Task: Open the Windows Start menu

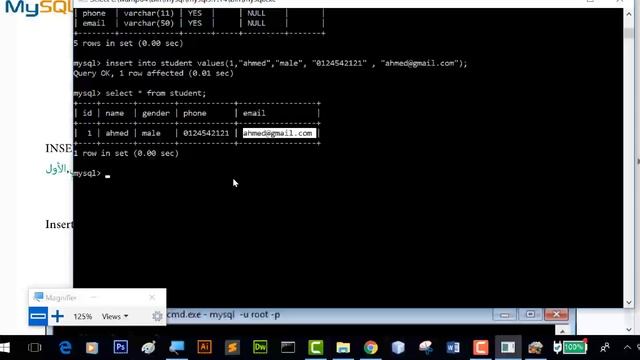Action: tap(5, 348)
